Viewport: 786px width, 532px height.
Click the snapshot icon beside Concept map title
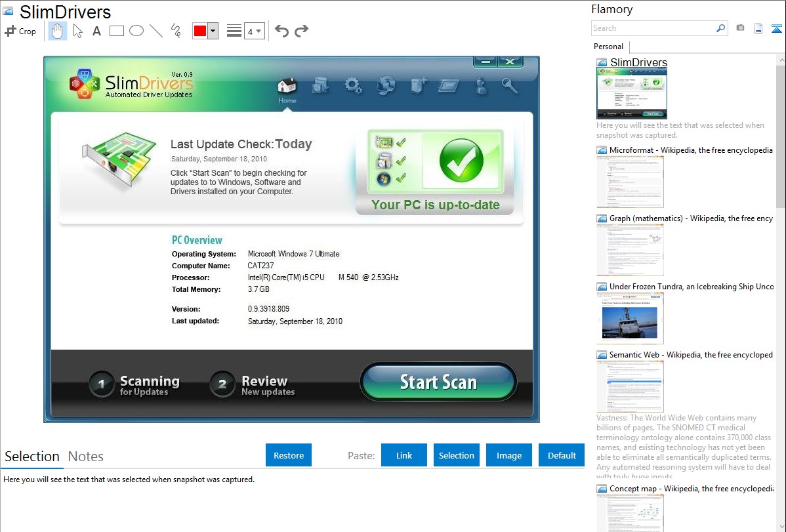click(x=602, y=489)
